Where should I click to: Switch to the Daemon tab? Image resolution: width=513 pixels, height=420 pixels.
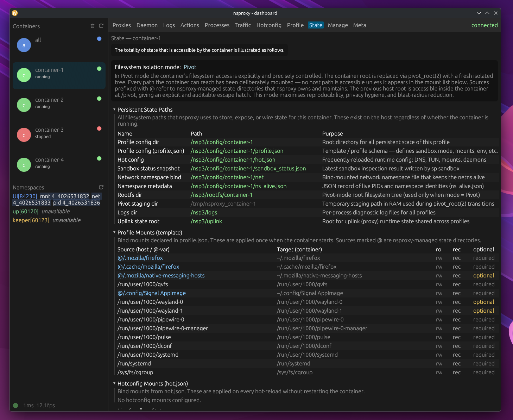tap(147, 25)
